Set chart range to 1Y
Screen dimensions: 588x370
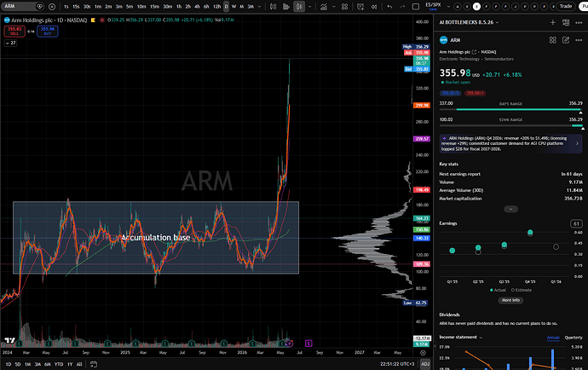(x=70, y=364)
